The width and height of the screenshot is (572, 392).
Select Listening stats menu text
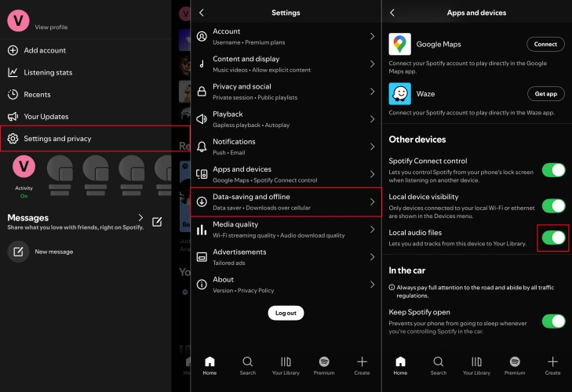tap(48, 73)
